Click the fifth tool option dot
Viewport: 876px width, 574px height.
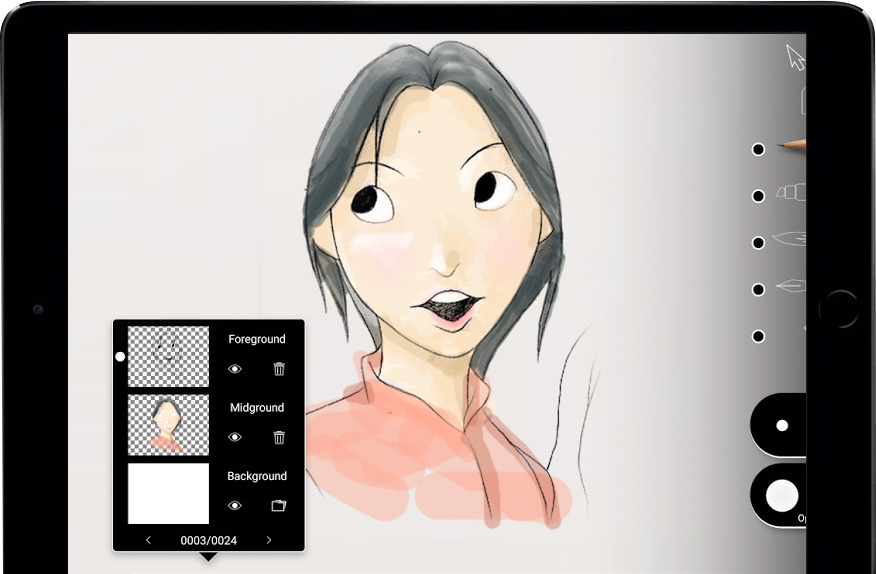(x=758, y=336)
